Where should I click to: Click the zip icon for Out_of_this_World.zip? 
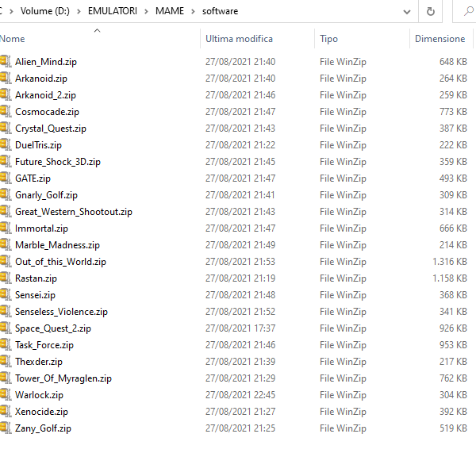[6, 261]
